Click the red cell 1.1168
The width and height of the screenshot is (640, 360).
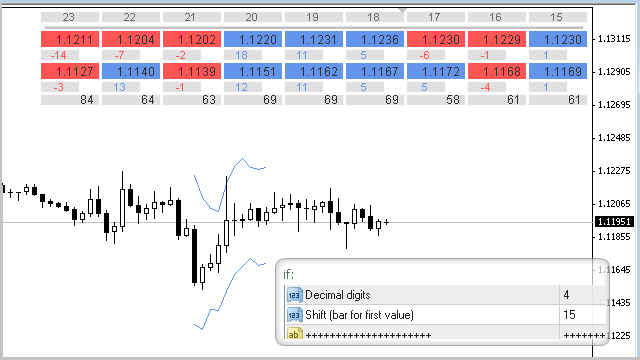pyautogui.click(x=497, y=71)
